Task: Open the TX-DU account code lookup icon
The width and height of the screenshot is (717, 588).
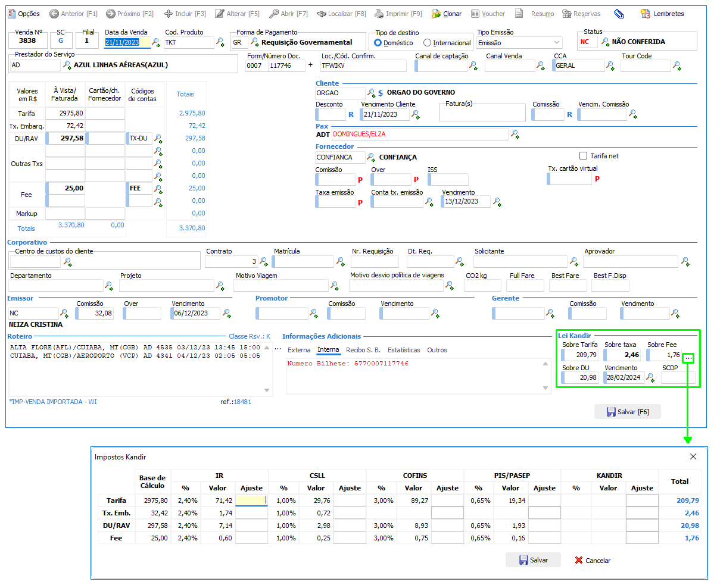Action: coord(158,139)
